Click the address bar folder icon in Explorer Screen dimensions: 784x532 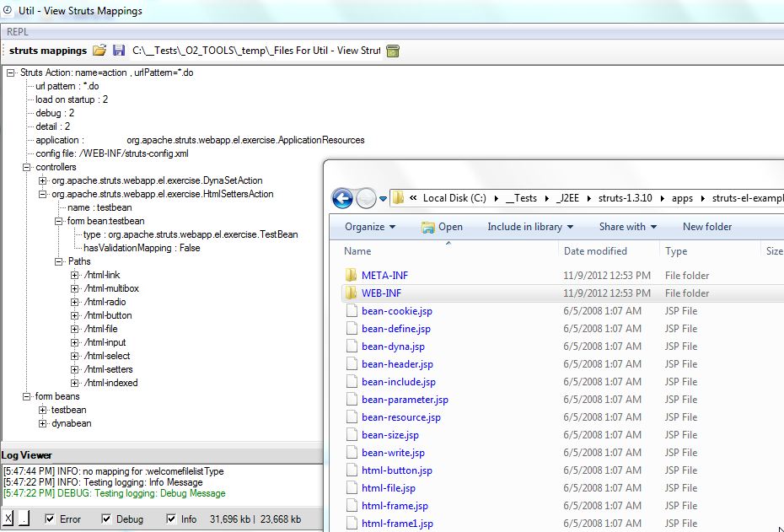398,198
